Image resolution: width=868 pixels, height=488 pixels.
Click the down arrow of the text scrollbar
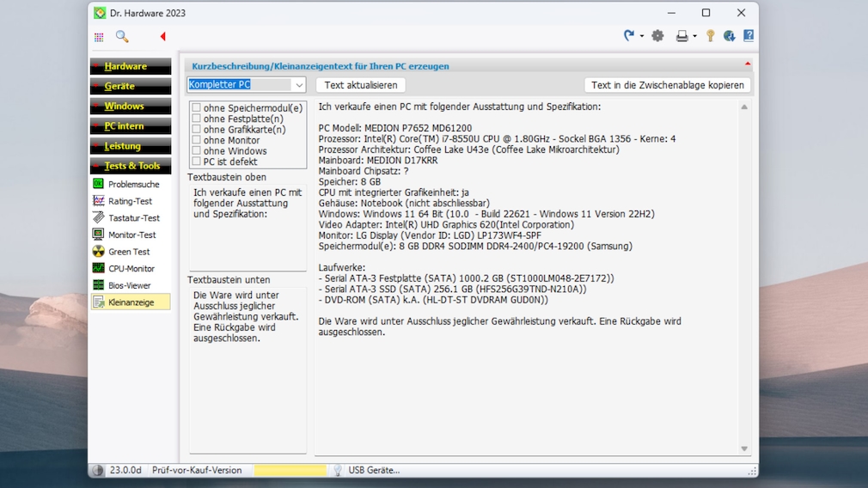coord(744,448)
